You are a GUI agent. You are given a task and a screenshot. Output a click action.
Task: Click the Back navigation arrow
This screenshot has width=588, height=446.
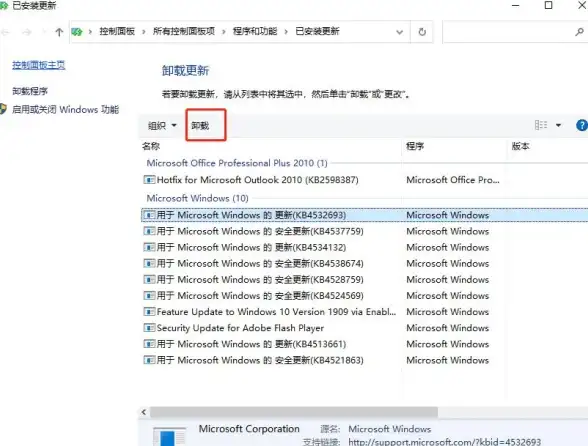click(x=5, y=32)
